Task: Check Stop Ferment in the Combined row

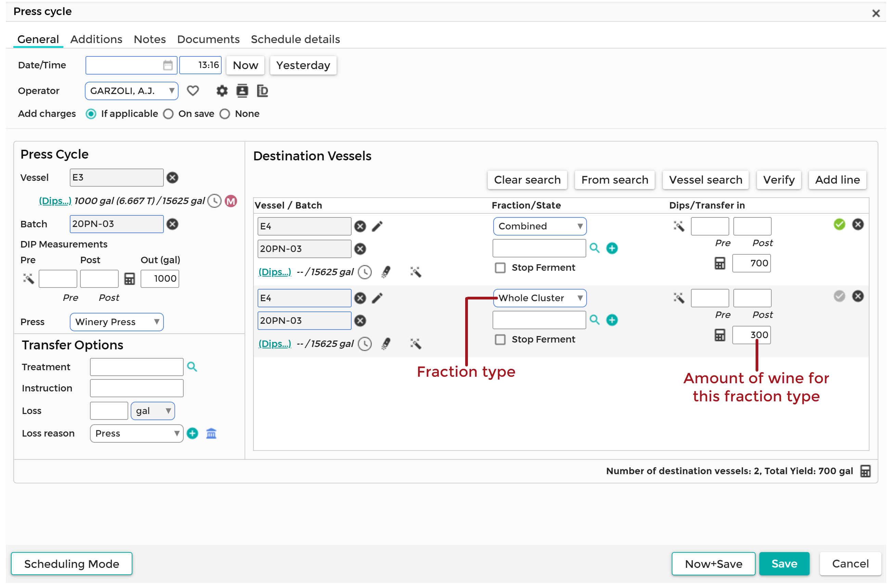Action: [500, 268]
